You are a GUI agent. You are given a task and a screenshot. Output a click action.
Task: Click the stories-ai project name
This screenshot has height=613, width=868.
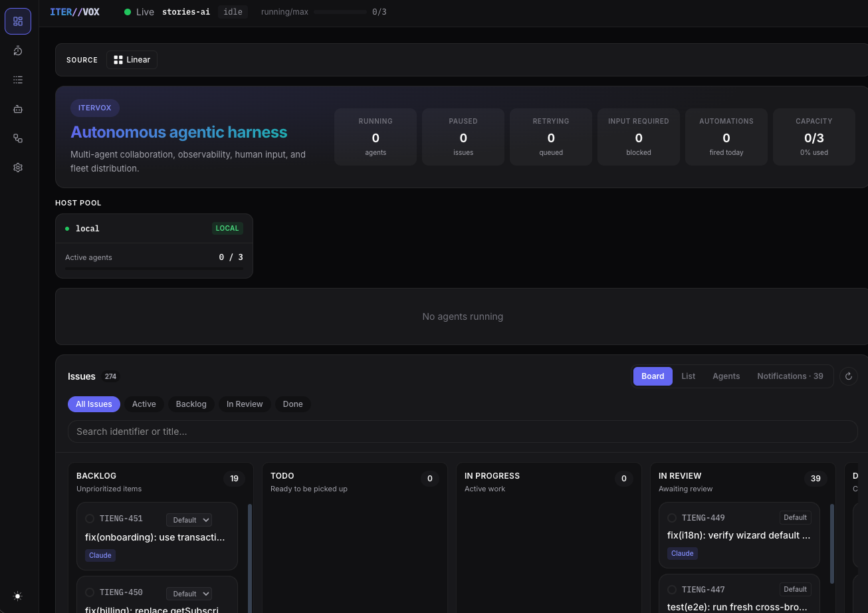click(186, 12)
